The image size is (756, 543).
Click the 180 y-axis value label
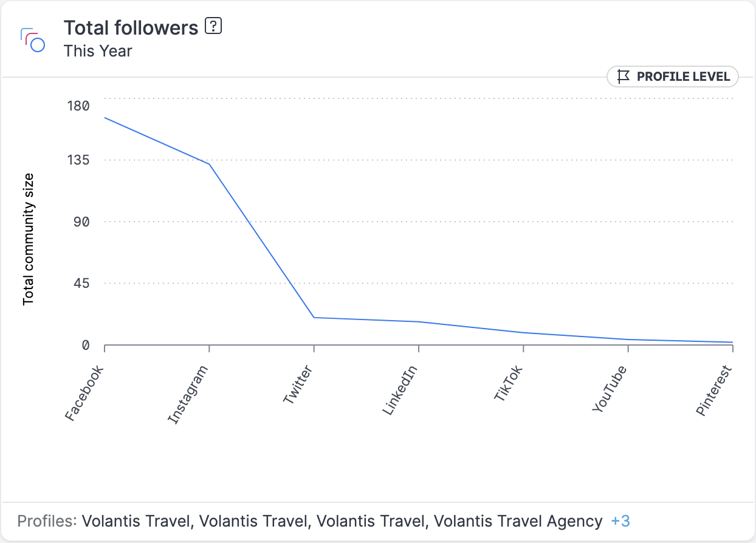(77, 106)
